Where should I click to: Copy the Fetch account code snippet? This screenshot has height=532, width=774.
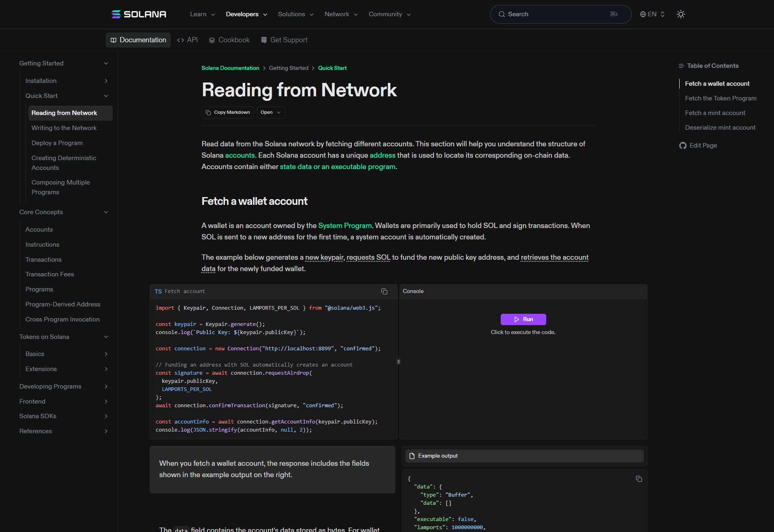[x=384, y=291]
